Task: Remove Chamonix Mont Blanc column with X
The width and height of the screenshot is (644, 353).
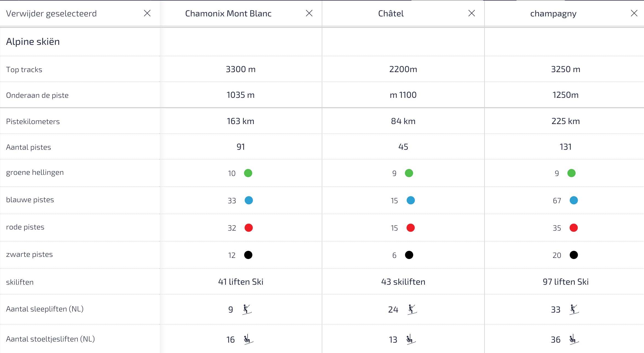Action: (309, 13)
